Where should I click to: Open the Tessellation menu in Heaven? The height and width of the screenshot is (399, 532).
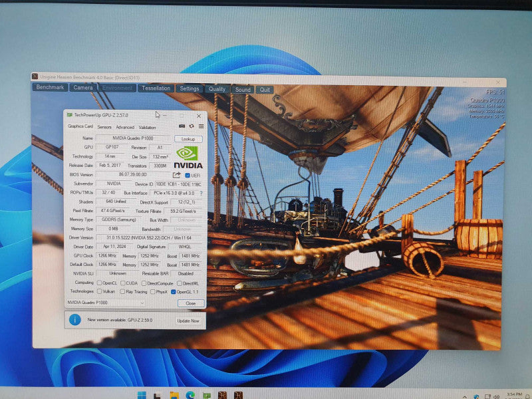(156, 88)
